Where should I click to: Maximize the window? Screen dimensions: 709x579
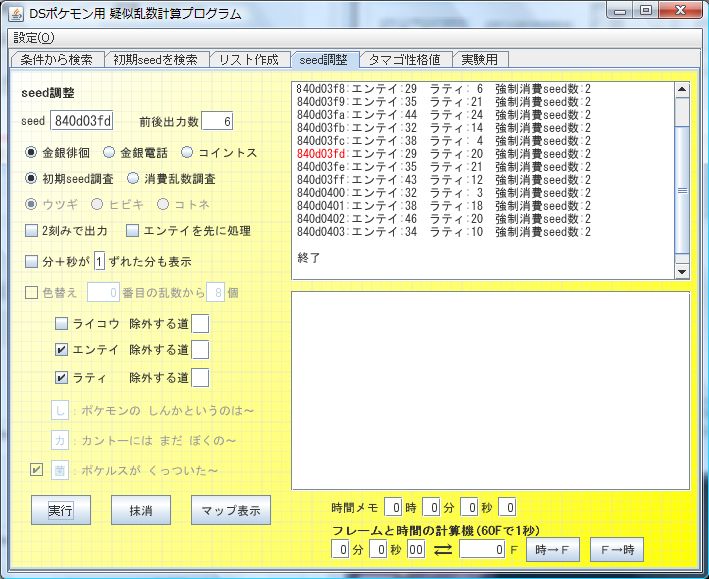[x=646, y=11]
